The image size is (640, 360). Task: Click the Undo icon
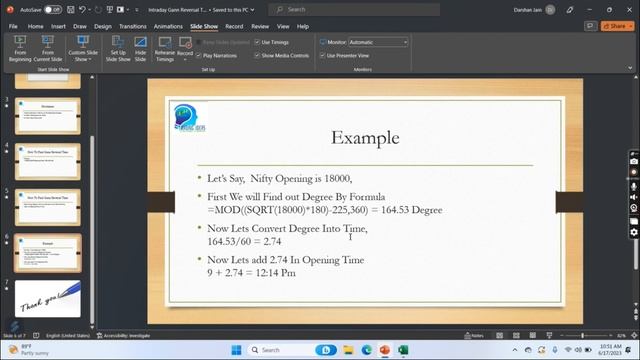click(82, 9)
